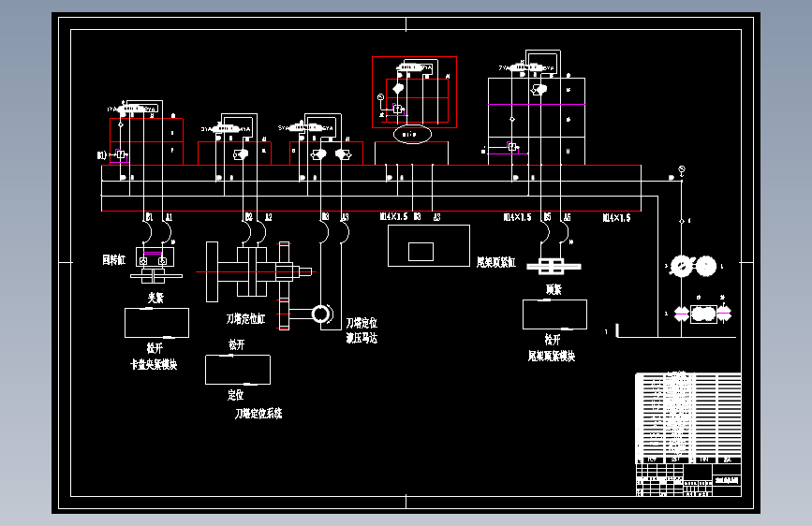
Task: Select the box between 夹紧 and 松开
Action: click(157, 323)
